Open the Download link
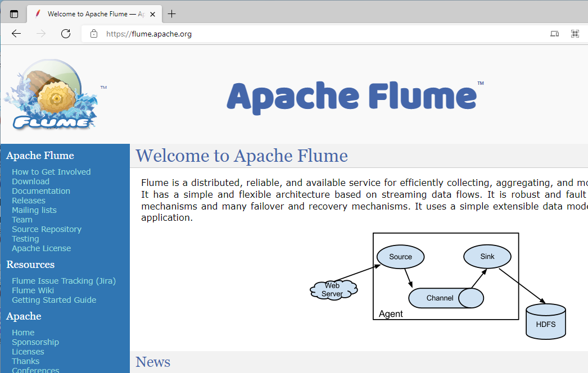Image resolution: width=588 pixels, height=373 pixels. pyautogui.click(x=31, y=181)
